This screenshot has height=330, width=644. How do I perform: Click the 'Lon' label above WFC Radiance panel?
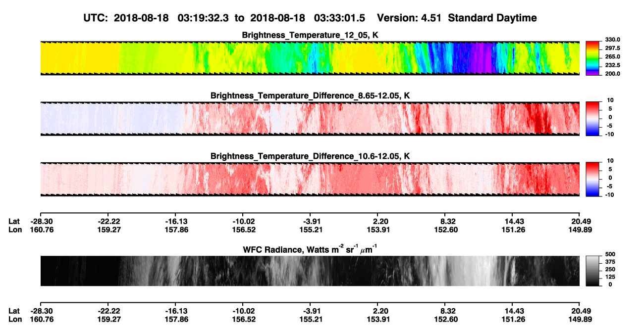pyautogui.click(x=15, y=230)
